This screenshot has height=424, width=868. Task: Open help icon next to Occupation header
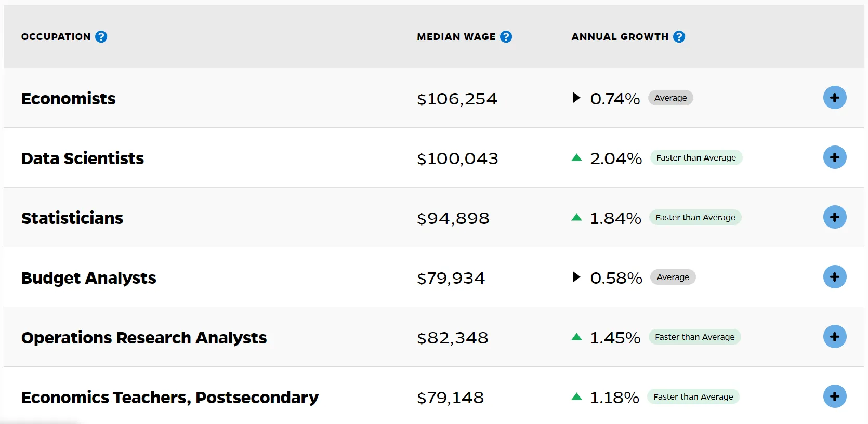point(101,37)
